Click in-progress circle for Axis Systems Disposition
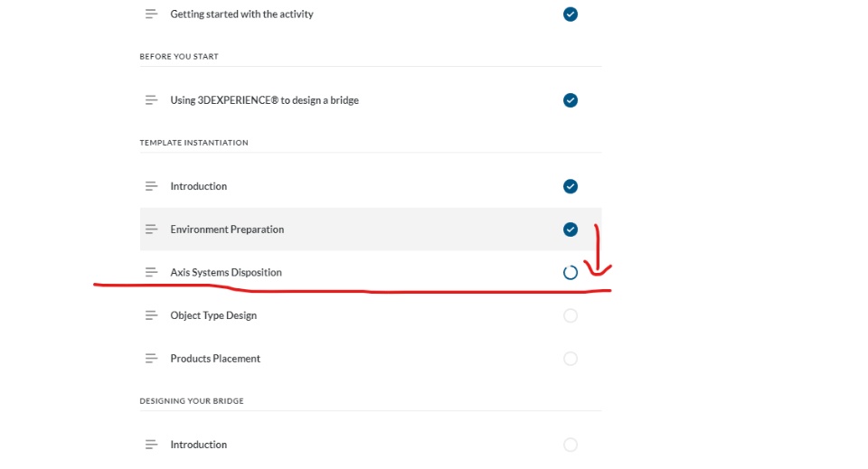This screenshot has width=868, height=469. pos(571,273)
